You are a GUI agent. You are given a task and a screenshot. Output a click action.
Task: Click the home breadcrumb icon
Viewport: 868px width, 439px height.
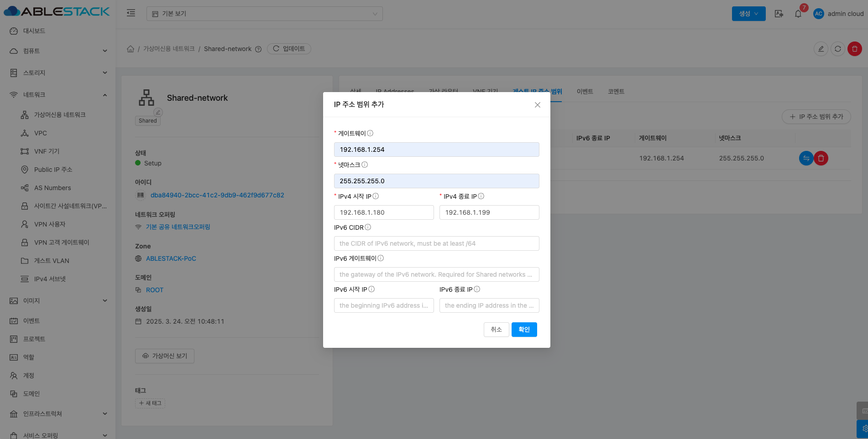point(131,49)
